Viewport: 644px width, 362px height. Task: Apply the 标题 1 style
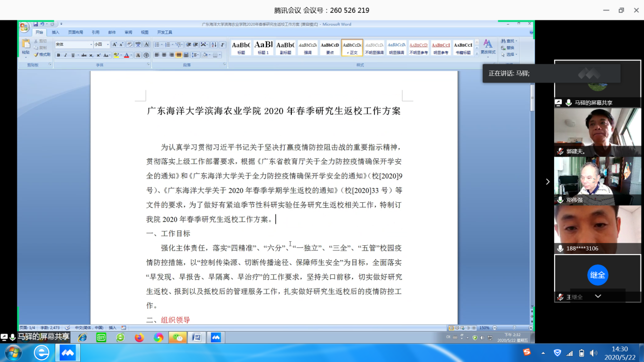pyautogui.click(x=263, y=47)
